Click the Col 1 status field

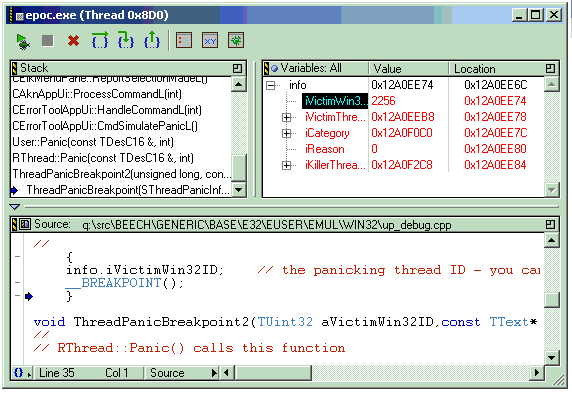click(117, 373)
